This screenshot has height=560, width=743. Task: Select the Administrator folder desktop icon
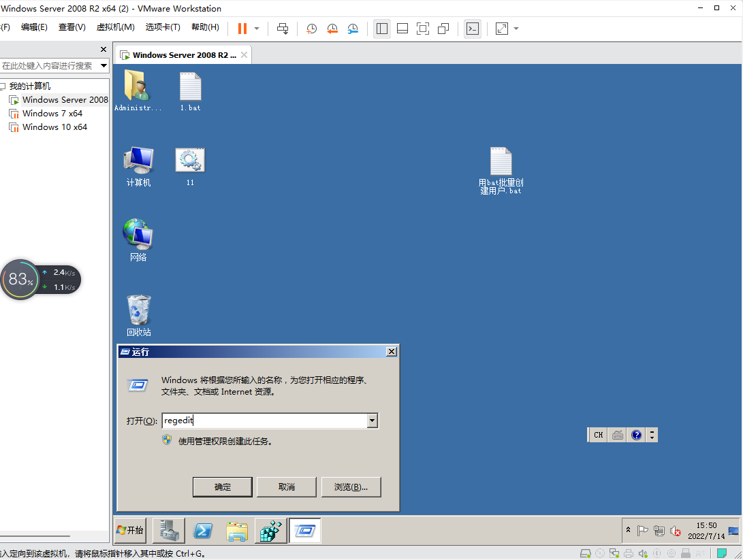138,91
